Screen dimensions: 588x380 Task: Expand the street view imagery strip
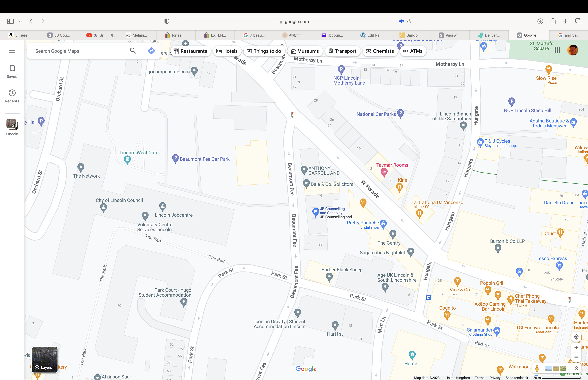576,368
